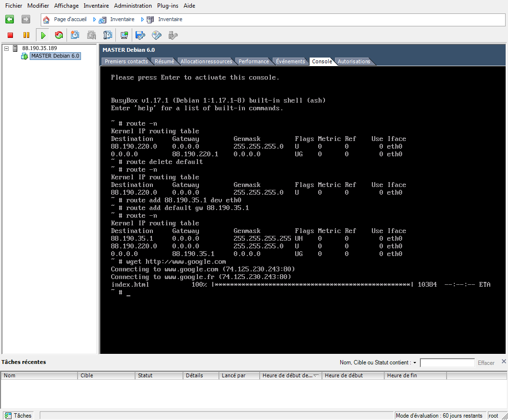Click the Effacer filter button

tap(486, 362)
